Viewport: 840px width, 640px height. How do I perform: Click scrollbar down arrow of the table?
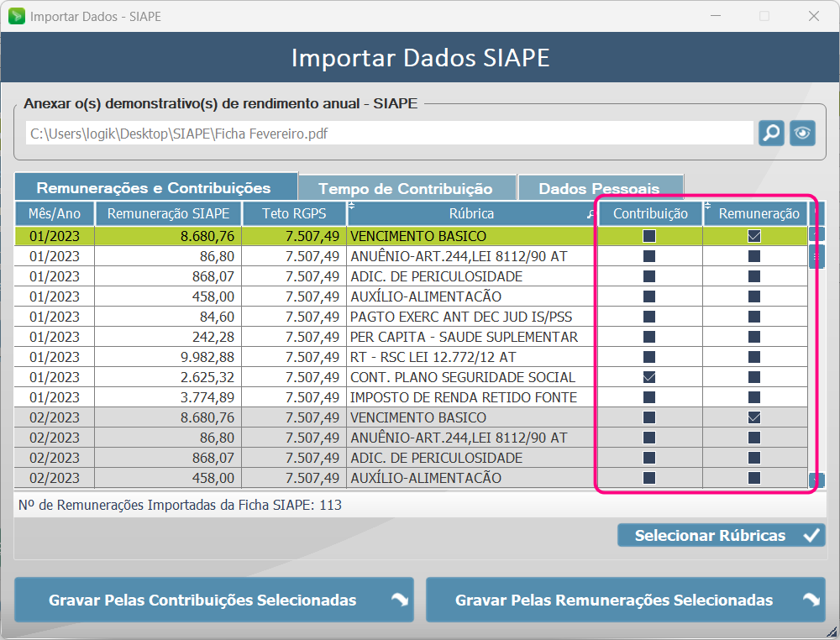click(x=816, y=480)
